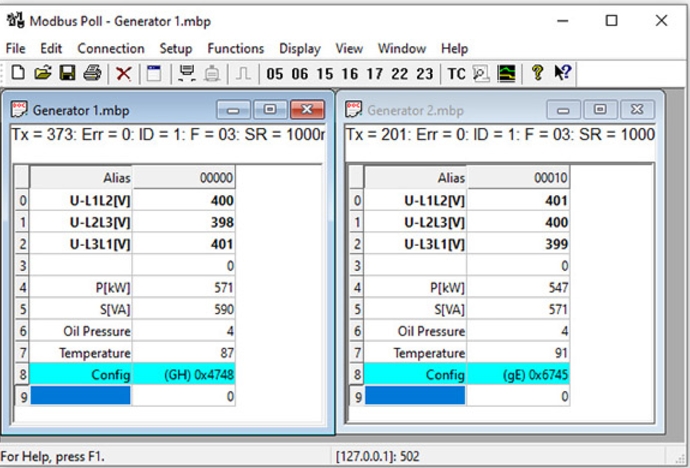
Task: Close the Generator 2.mbp child window
Action: [x=637, y=110]
